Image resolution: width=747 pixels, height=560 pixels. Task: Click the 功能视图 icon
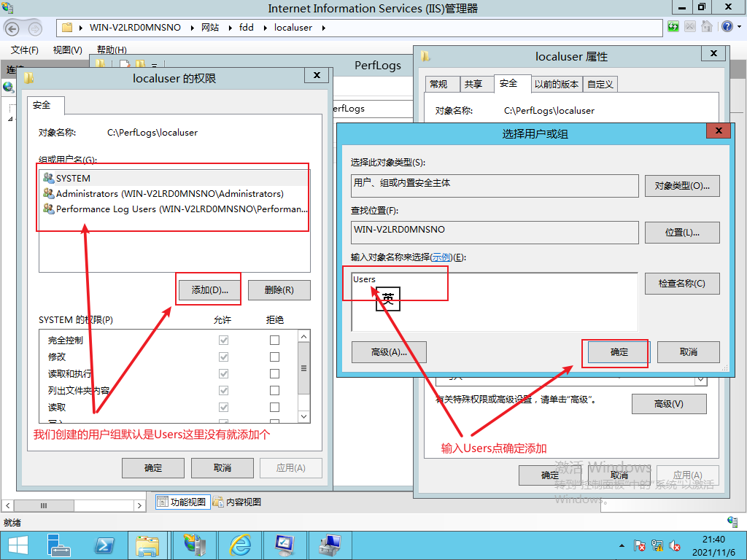tap(163, 502)
